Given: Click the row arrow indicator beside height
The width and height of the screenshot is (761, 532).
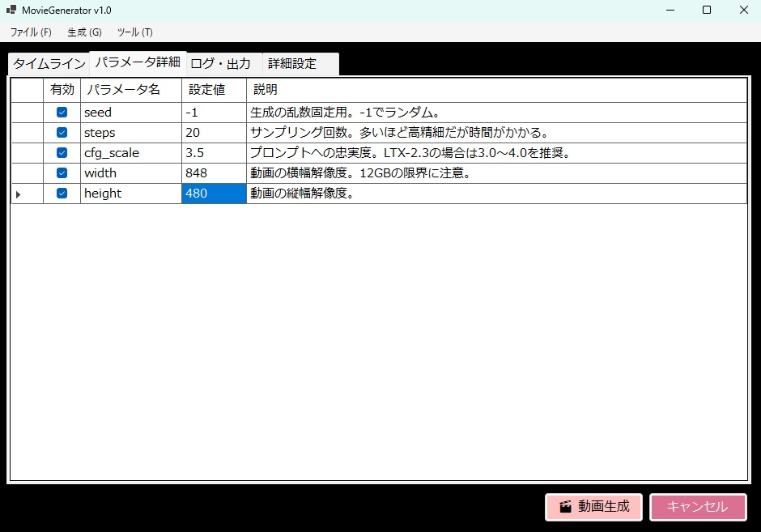Looking at the screenshot, I should click(18, 194).
